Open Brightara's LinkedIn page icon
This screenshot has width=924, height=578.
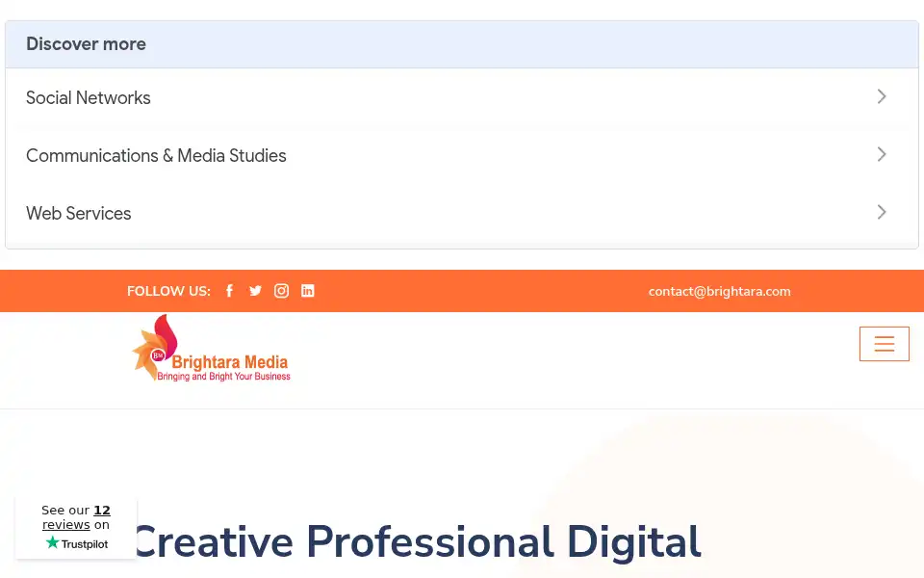308,291
